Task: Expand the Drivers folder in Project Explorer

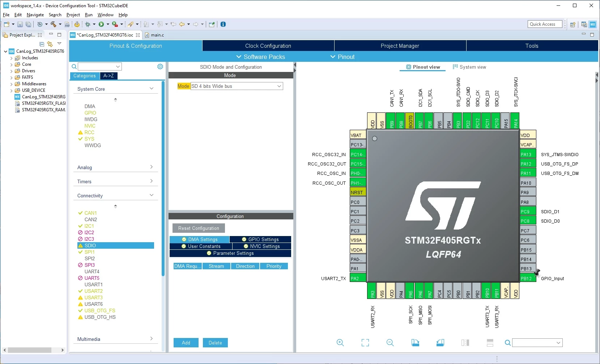Action: tap(12, 71)
